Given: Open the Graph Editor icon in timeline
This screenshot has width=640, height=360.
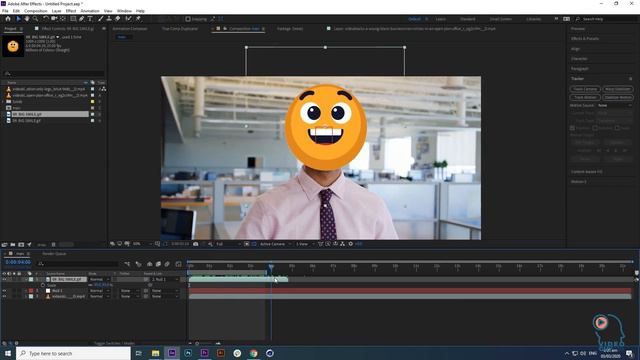Looking at the screenshot, I should 178,264.
